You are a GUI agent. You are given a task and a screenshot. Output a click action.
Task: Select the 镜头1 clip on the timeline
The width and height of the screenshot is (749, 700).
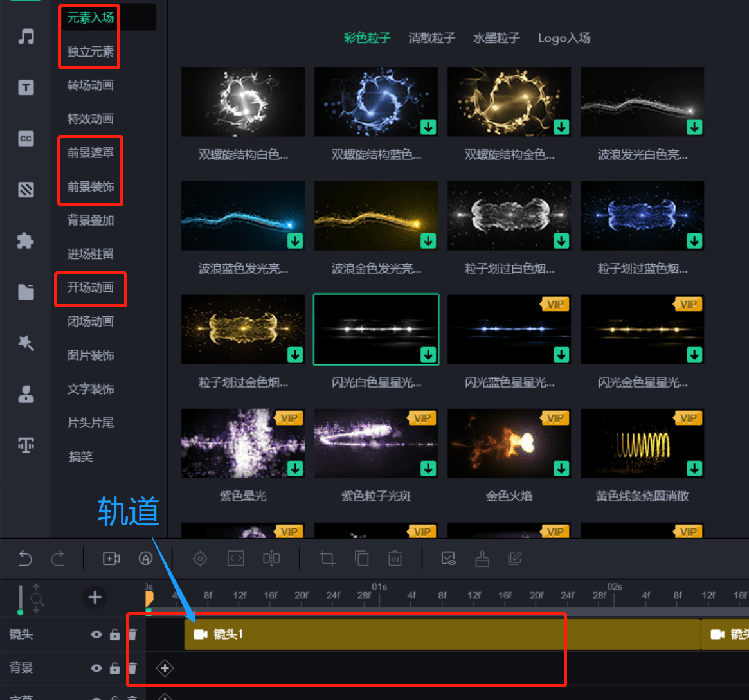click(x=442, y=634)
